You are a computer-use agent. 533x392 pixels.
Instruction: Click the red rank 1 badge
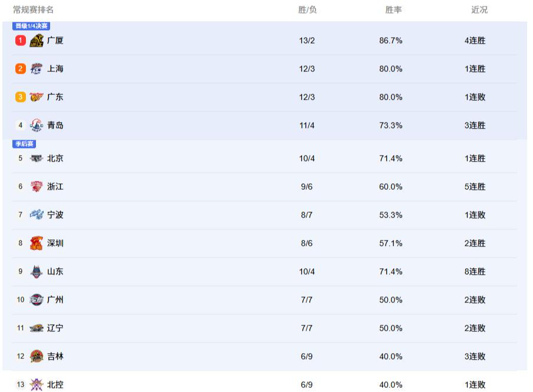pyautogui.click(x=21, y=41)
